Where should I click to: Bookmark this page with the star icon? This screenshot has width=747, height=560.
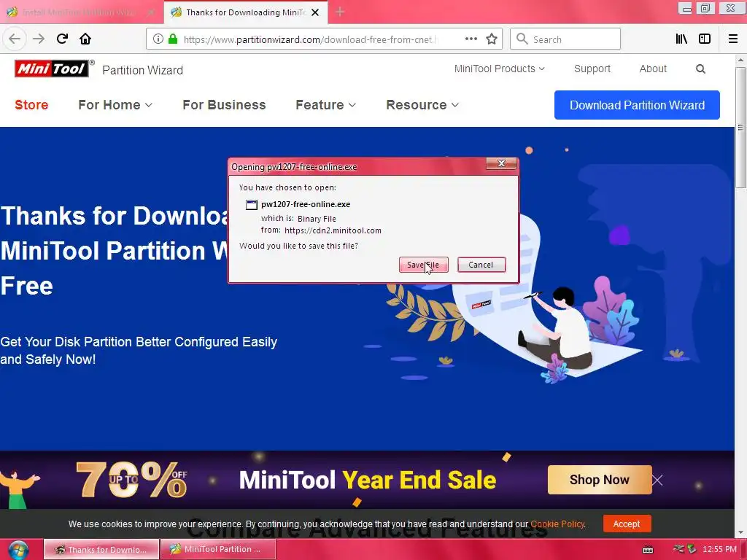[492, 39]
